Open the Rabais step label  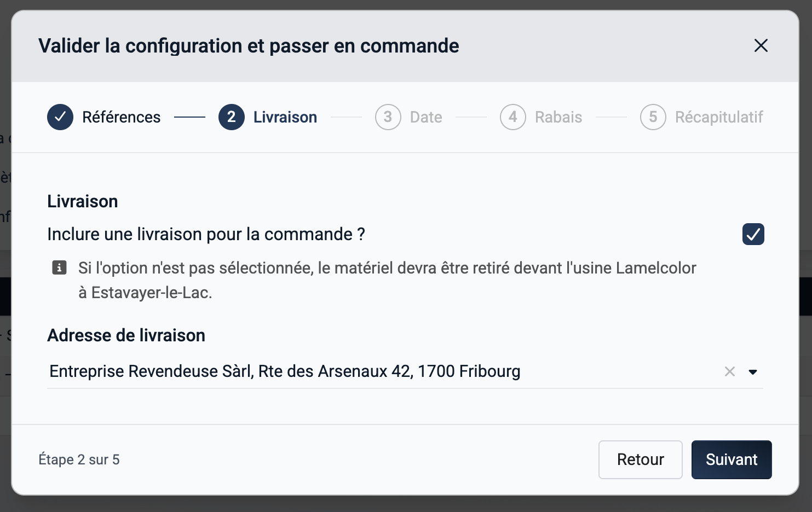click(x=558, y=117)
